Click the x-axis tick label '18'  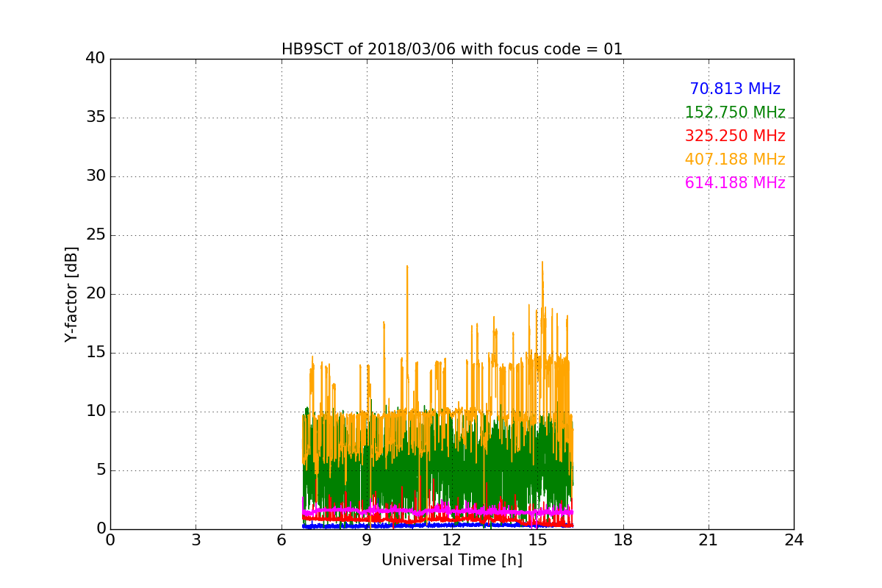coord(623,540)
